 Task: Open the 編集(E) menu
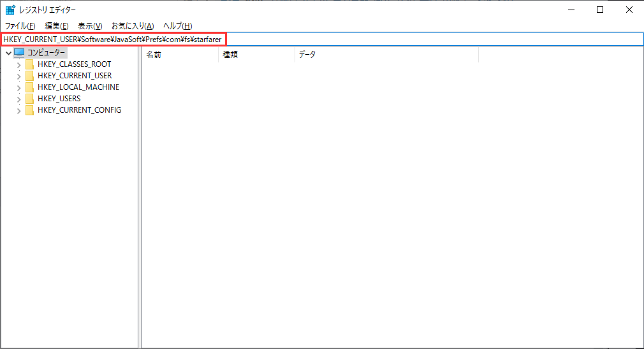(x=57, y=26)
